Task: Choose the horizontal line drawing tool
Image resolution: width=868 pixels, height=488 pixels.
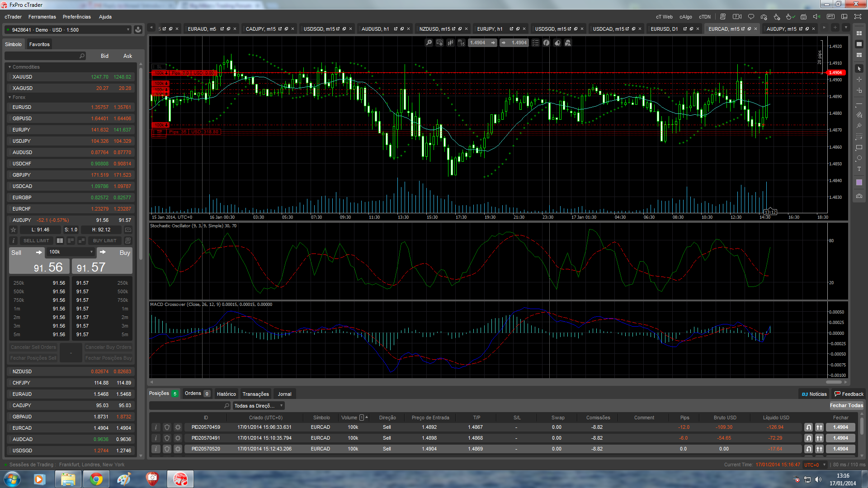Action: [859, 104]
